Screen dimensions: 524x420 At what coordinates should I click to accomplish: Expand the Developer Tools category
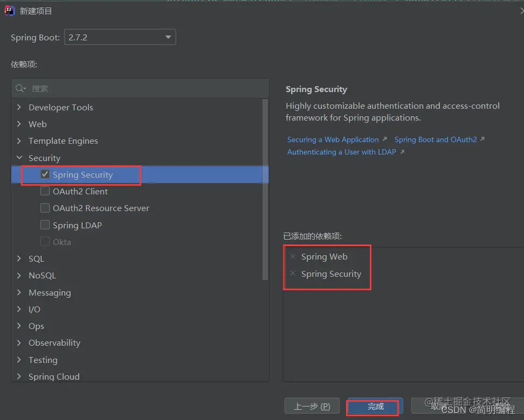pyautogui.click(x=19, y=107)
